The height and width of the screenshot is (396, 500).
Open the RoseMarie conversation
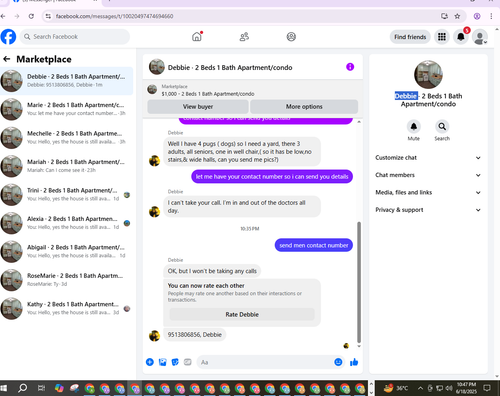[x=66, y=280]
